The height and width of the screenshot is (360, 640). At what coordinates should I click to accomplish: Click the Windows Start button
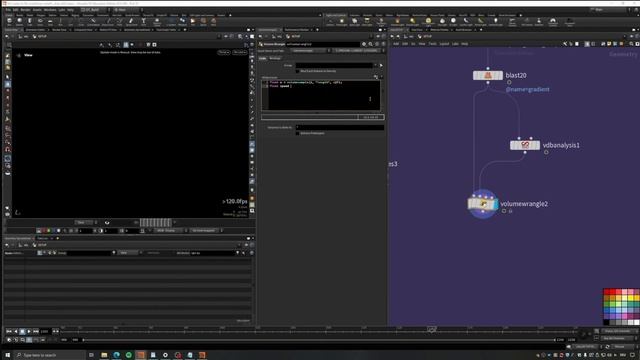[7, 355]
